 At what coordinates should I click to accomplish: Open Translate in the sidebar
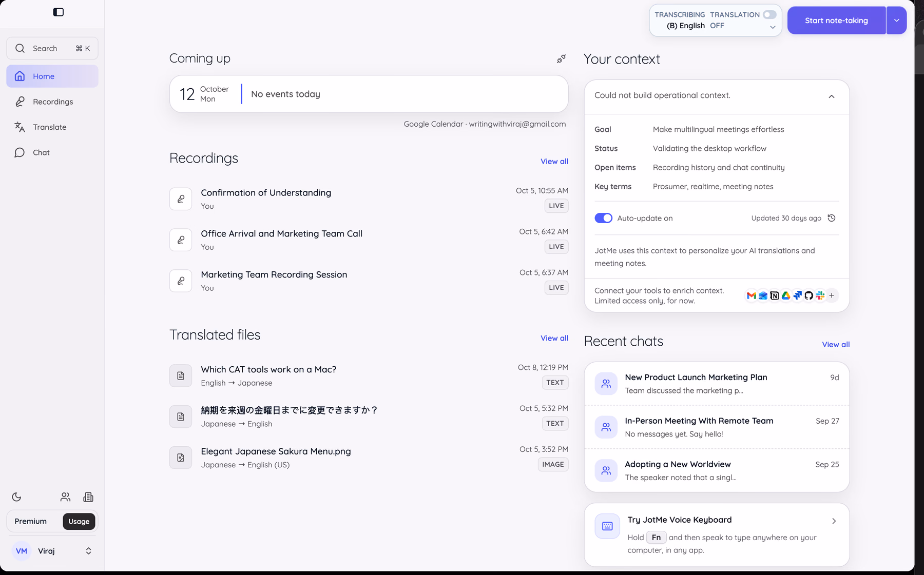[52, 127]
